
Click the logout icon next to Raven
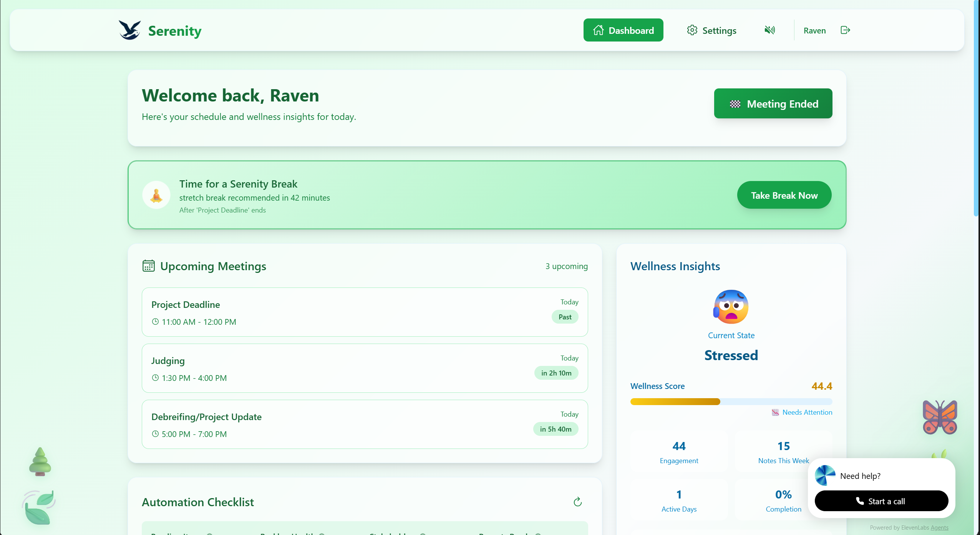pyautogui.click(x=845, y=30)
